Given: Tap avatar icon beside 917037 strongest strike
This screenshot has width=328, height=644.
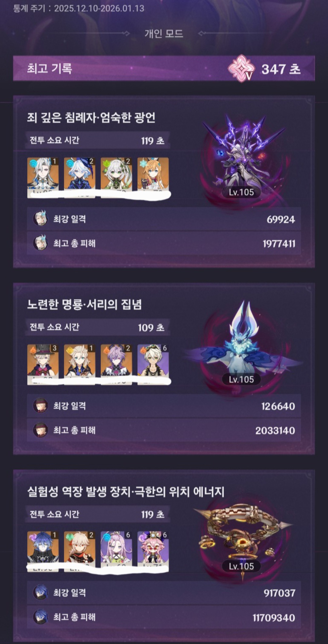Looking at the screenshot, I should [40, 592].
